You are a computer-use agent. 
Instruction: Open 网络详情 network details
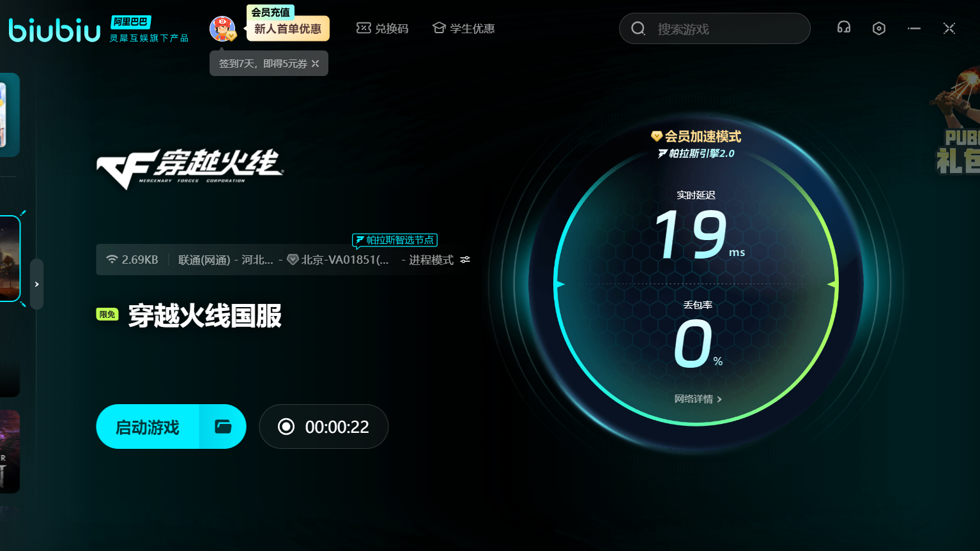(x=698, y=399)
